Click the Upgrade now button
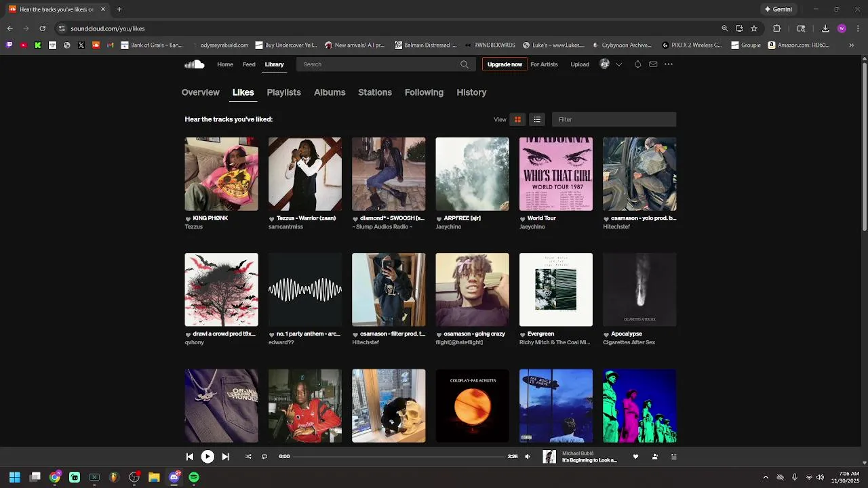The image size is (868, 488). 505,64
